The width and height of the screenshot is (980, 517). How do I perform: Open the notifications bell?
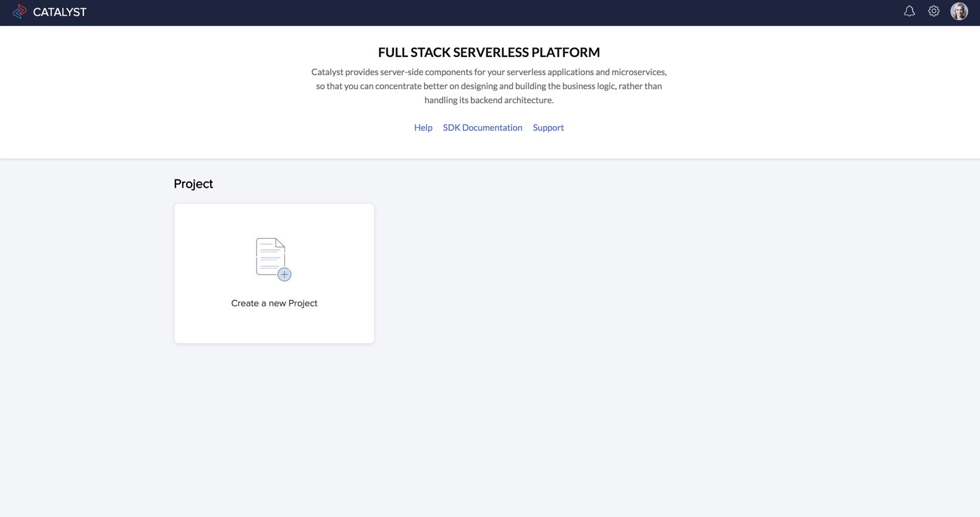pyautogui.click(x=909, y=11)
